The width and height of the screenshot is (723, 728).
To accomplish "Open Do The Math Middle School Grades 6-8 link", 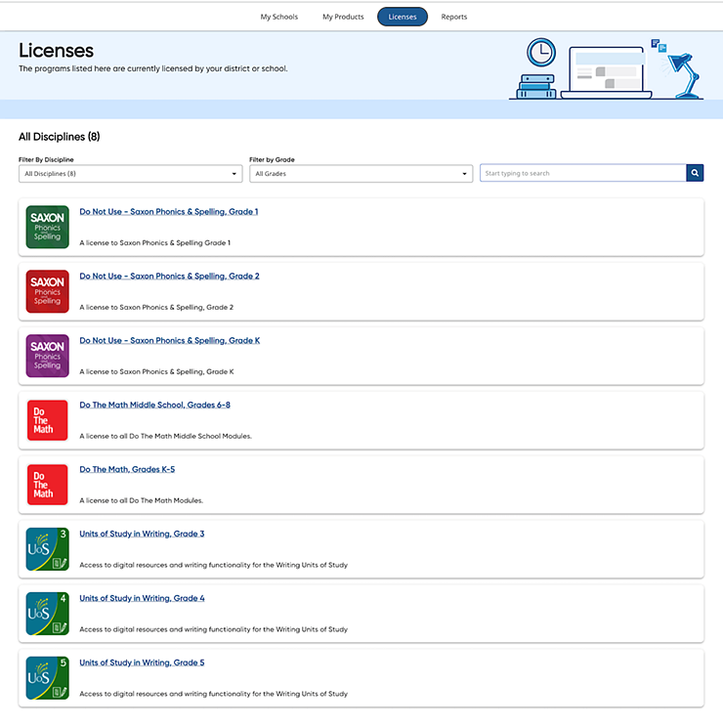I will point(154,405).
